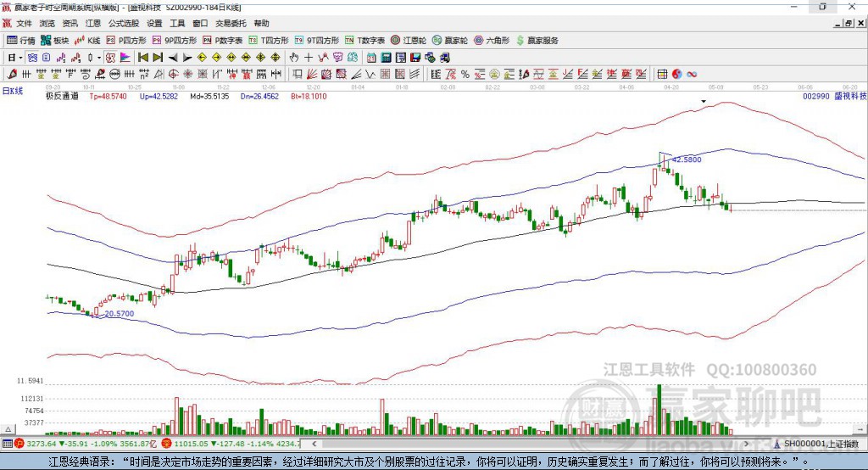The width and height of the screenshot is (868, 470).
Task: Switch to the K线 chart view
Action: click(87, 41)
